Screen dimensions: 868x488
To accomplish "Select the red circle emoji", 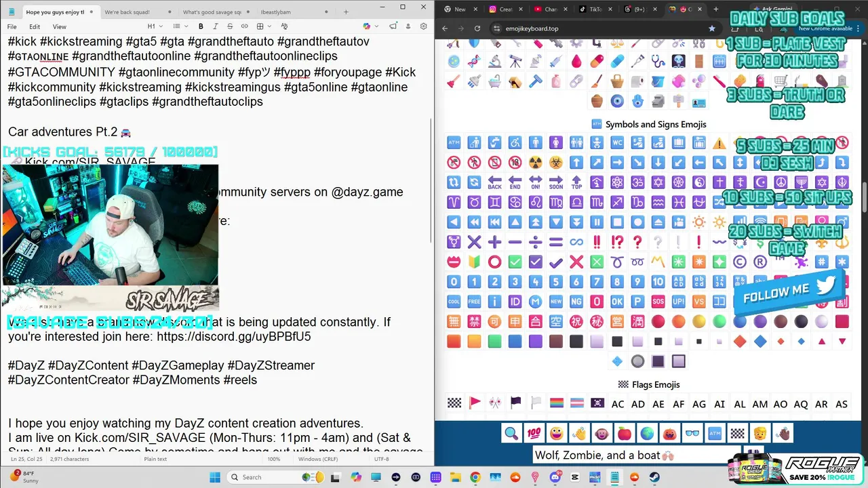I will pos(658,321).
